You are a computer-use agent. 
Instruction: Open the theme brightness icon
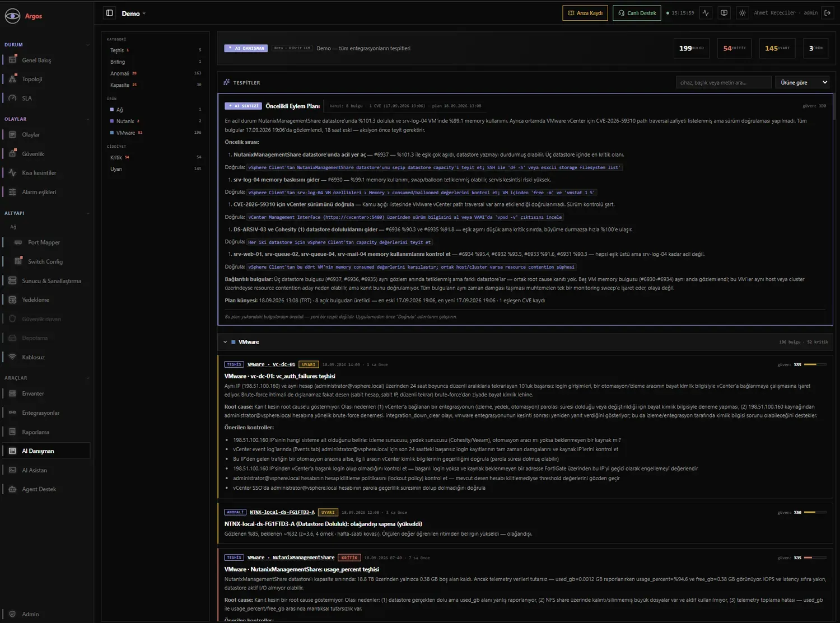[743, 13]
